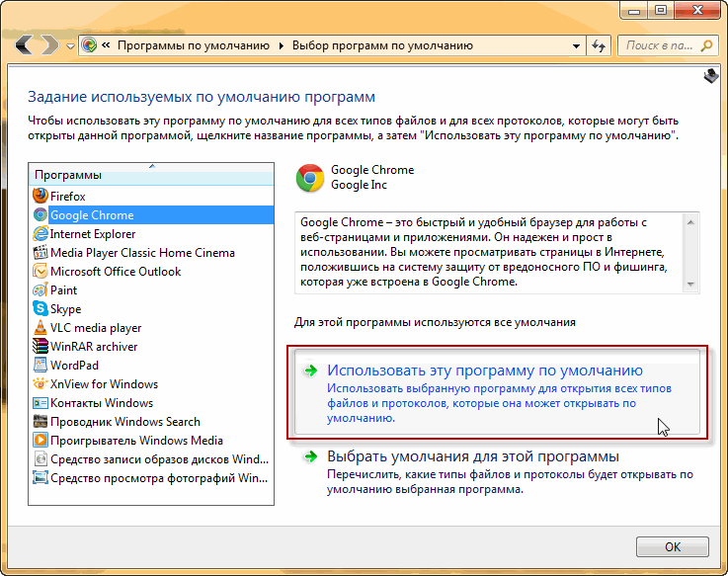
Task: Click description scrollbar up arrow
Action: coord(690,222)
